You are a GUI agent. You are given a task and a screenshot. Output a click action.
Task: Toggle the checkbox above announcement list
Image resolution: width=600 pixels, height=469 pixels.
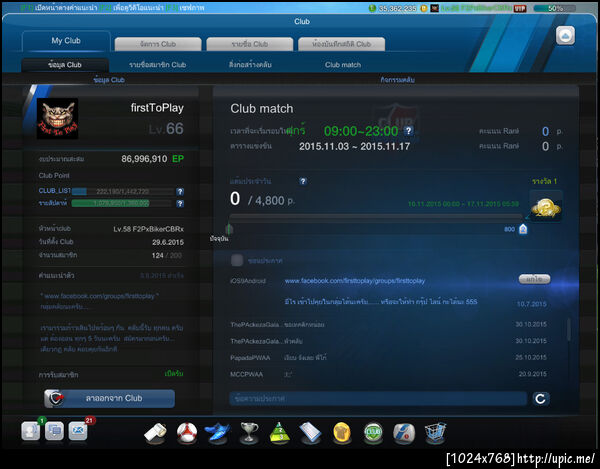(237, 261)
